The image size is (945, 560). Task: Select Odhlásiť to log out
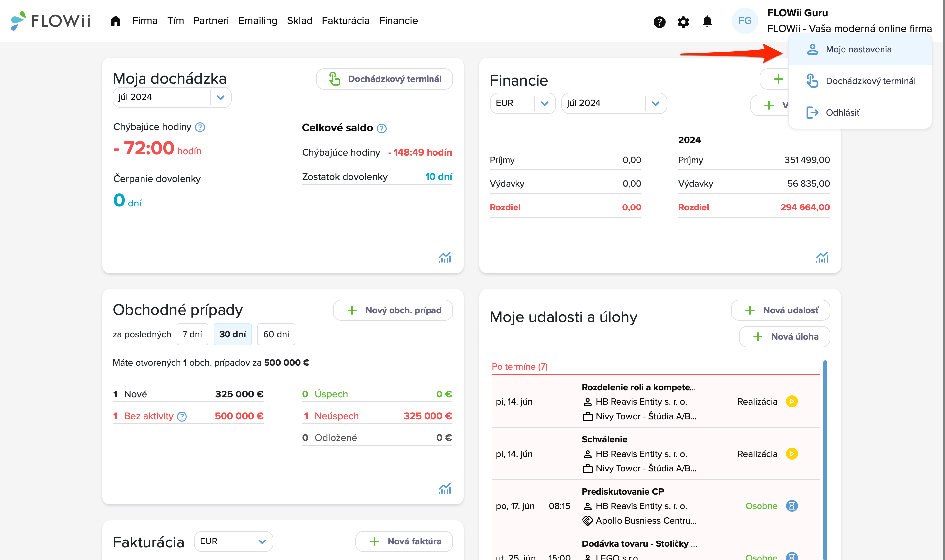(860, 112)
